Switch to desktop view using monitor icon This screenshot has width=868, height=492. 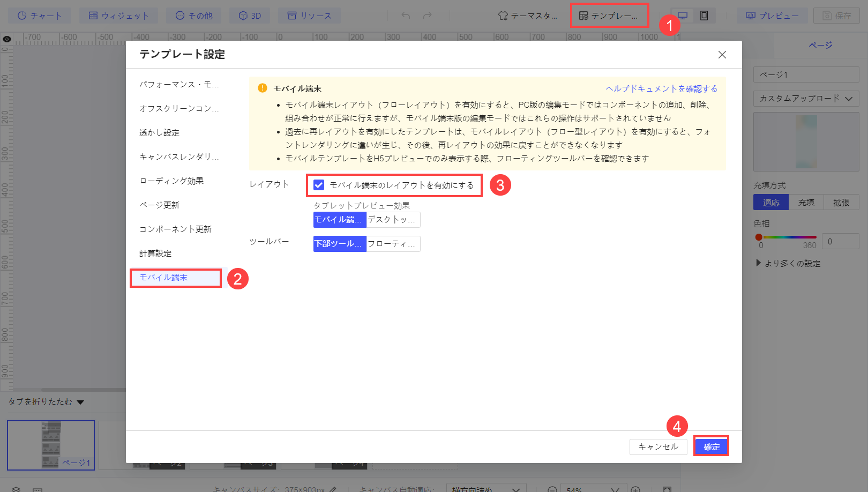pos(682,15)
